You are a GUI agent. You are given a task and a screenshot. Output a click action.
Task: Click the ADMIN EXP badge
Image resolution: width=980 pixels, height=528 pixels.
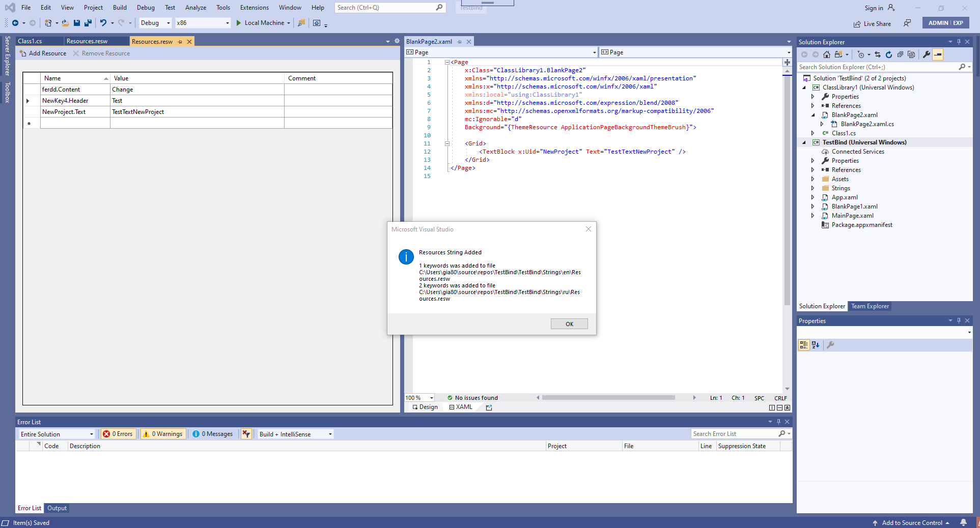point(945,23)
